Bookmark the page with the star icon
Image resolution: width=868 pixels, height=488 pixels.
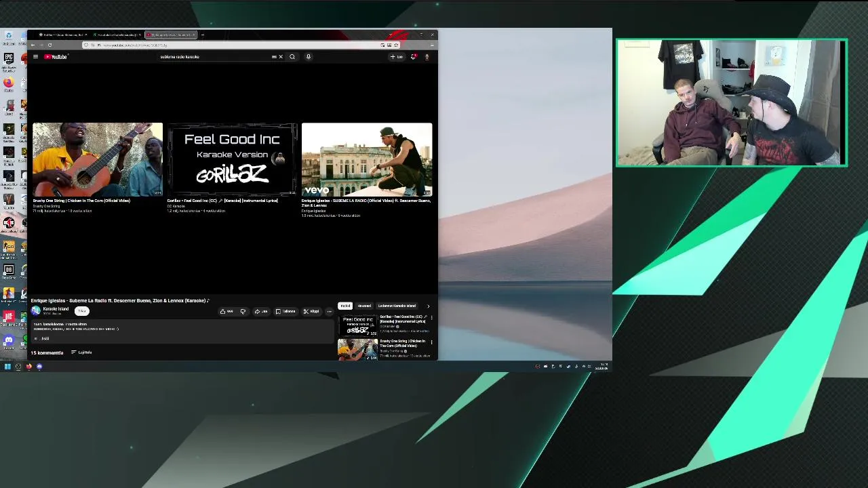click(x=396, y=45)
